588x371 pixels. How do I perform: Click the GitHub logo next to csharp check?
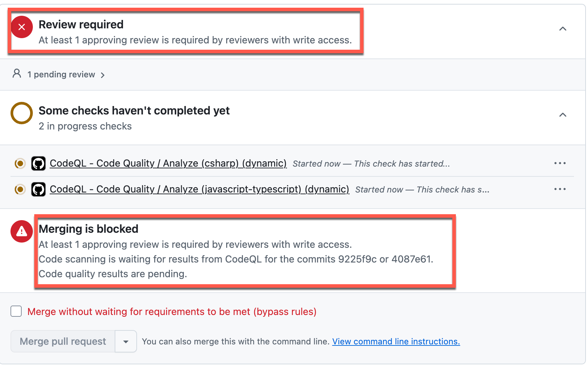click(38, 163)
